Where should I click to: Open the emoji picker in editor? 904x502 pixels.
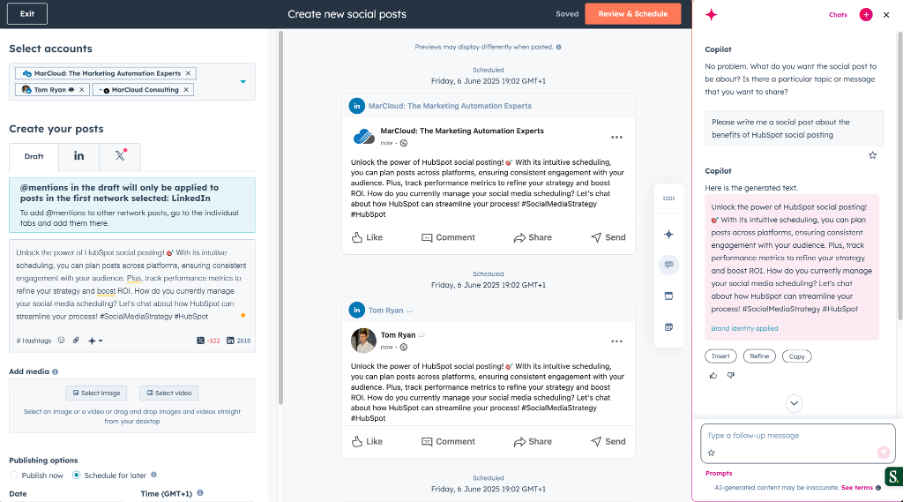coord(61,340)
